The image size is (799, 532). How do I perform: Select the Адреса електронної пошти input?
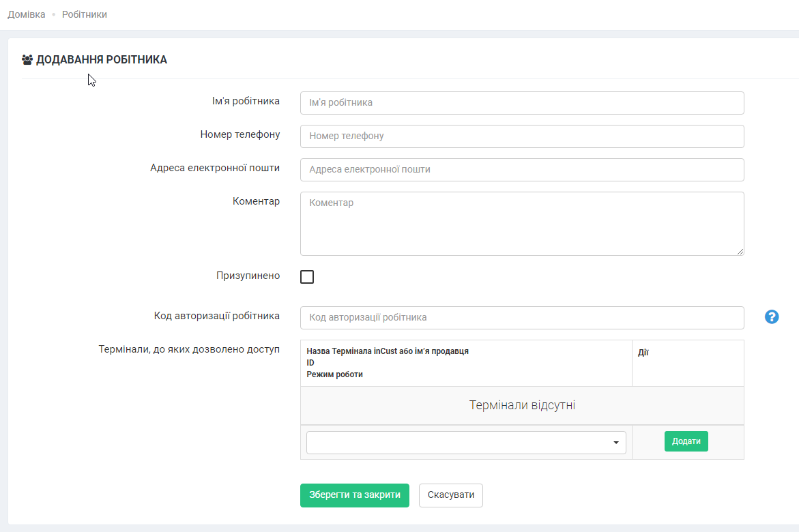[x=521, y=170]
